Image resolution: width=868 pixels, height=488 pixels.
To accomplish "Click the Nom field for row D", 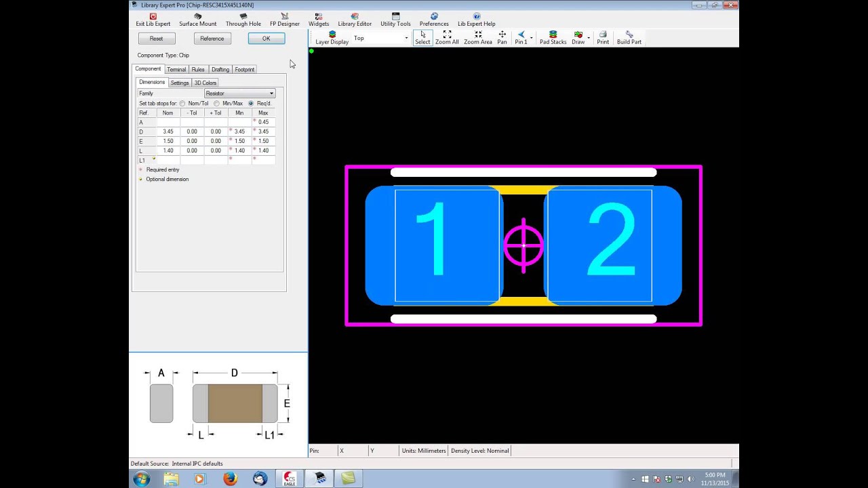I will 168,131.
